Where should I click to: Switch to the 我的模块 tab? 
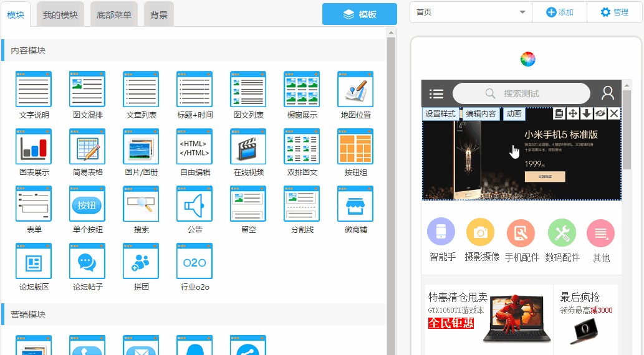pos(60,14)
